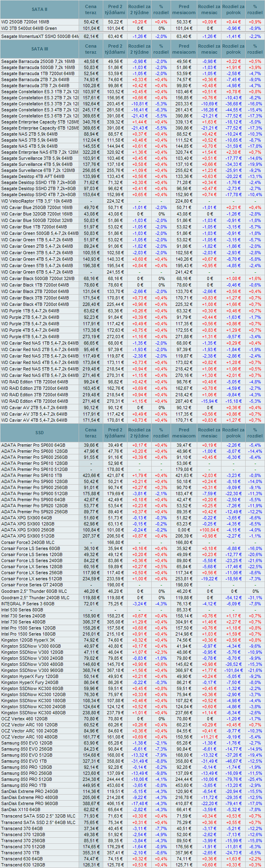Click "Intel Pro 1500 Series 180GB"
The height and width of the screenshot is (868, 265).
tap(28, 634)
